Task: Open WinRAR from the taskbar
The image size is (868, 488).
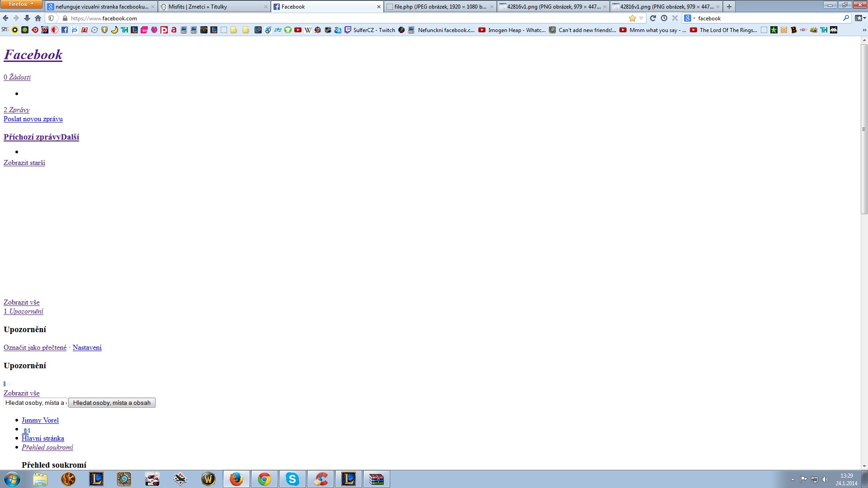Action: click(376, 479)
